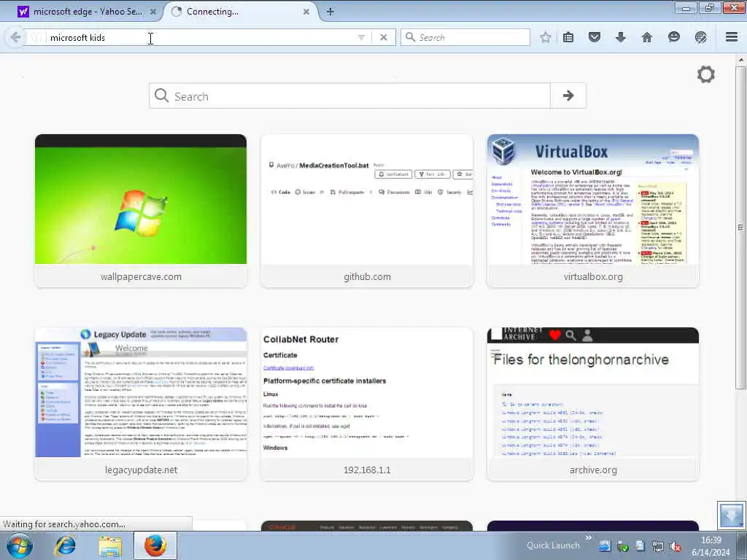Viewport: 747px width, 560px height.
Task: Open the wallpapercave.com tile
Action: click(141, 211)
